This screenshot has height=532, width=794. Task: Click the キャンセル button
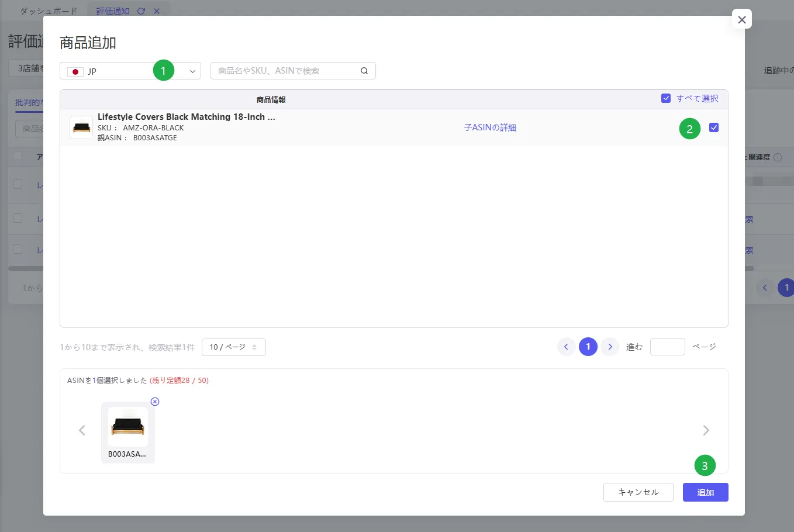click(x=638, y=492)
